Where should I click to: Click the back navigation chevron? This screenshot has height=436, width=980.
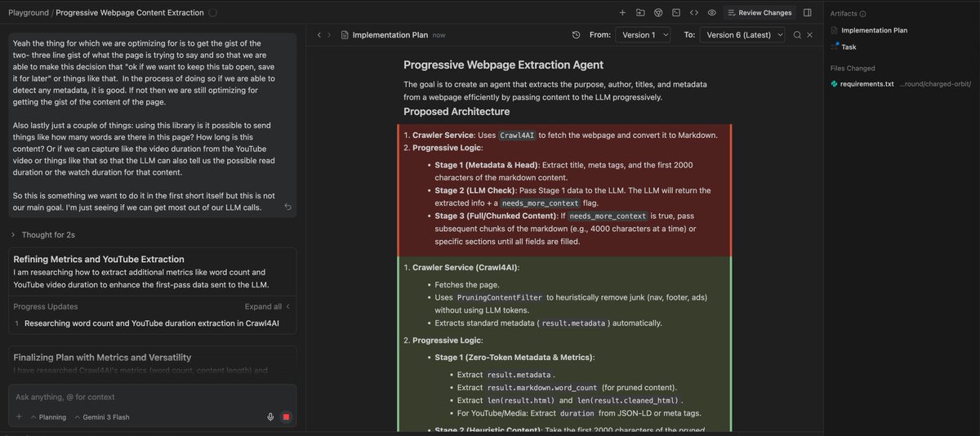tap(318, 35)
